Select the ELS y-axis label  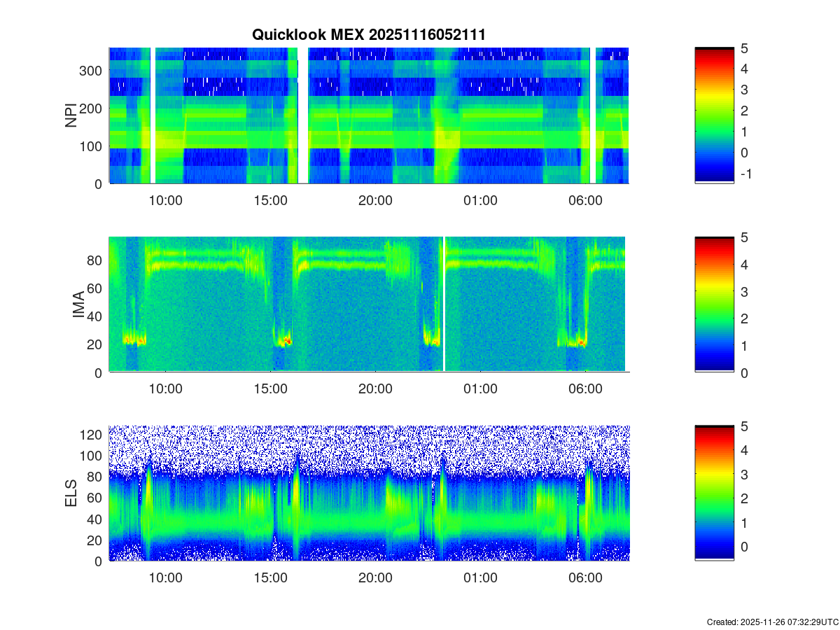71,493
